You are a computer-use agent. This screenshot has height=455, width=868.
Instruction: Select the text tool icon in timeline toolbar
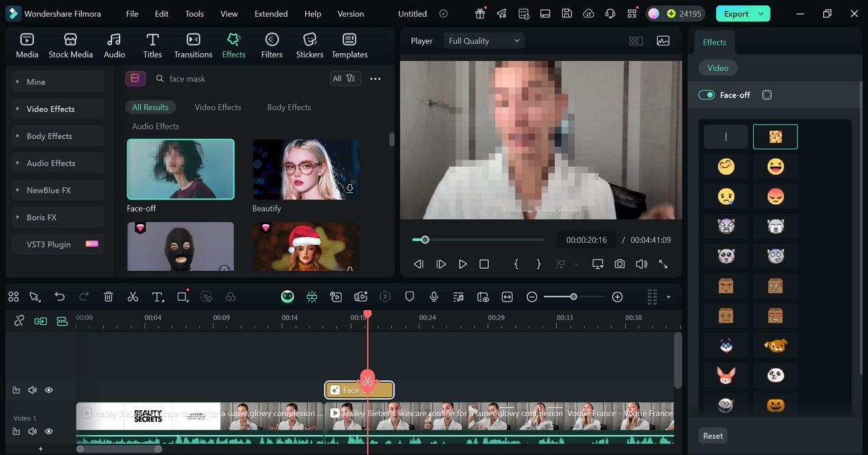[158, 297]
